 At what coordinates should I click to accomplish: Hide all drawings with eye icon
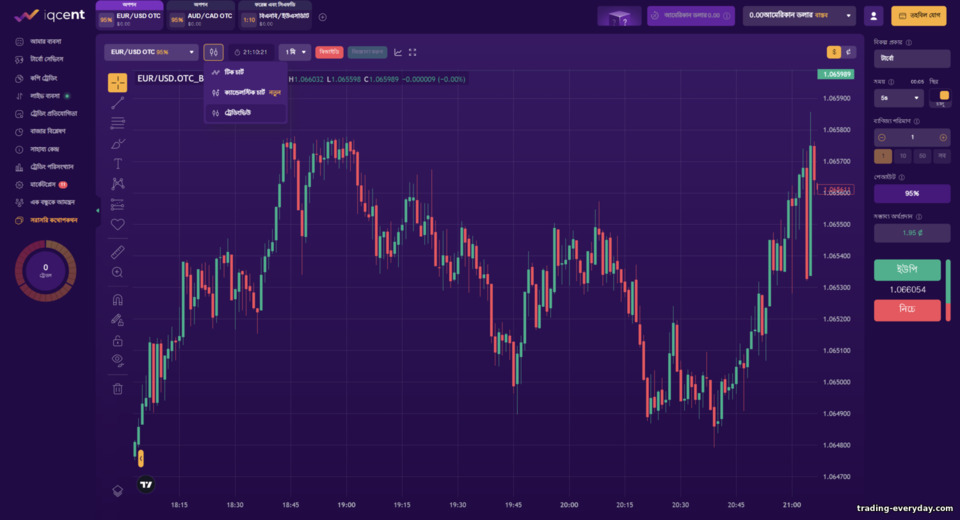click(118, 360)
